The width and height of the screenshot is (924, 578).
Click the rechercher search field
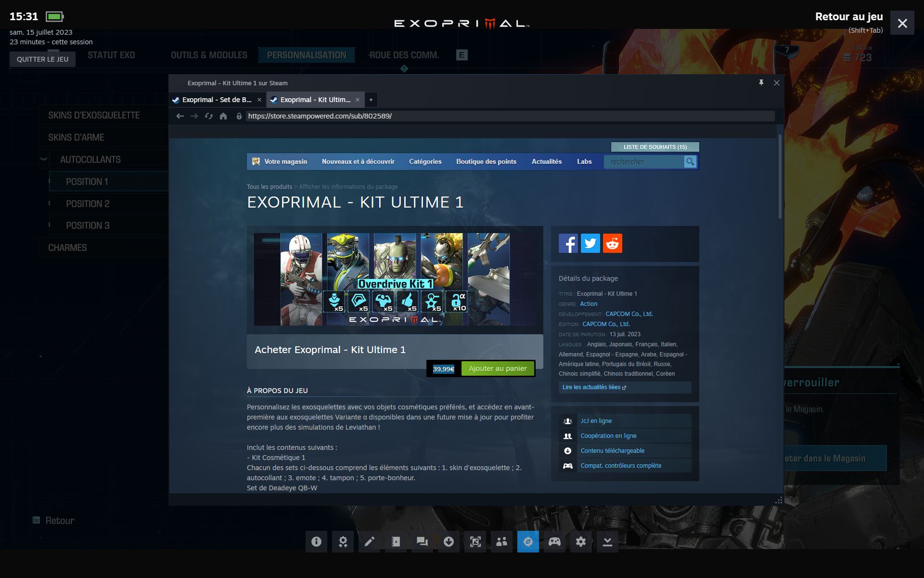[644, 162]
